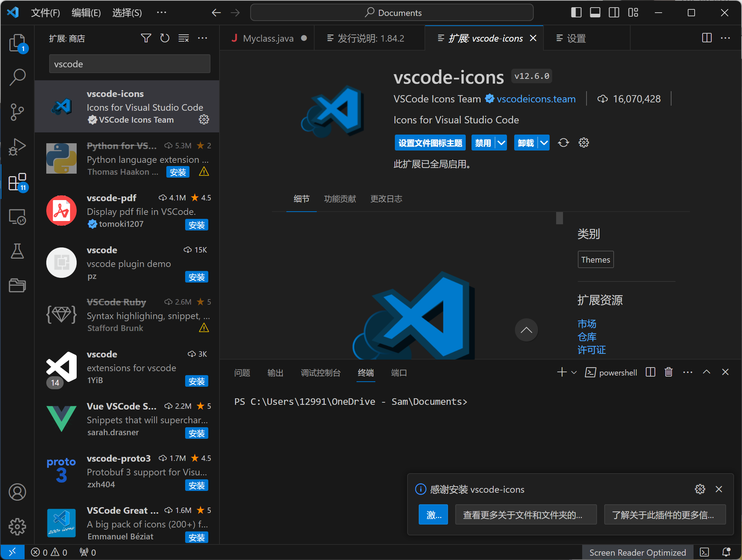Open Source Control view icon
Screen dimensions: 742x560
point(17,112)
